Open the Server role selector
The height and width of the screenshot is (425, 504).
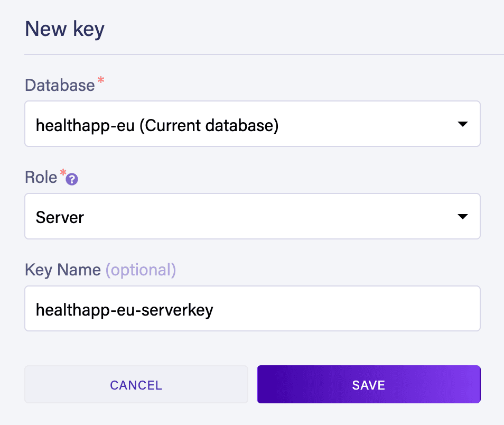(x=252, y=217)
